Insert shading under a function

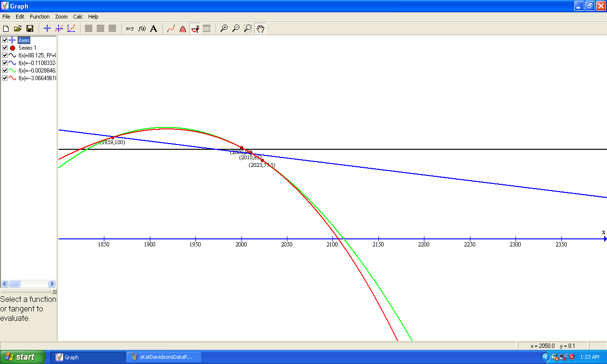(x=183, y=28)
